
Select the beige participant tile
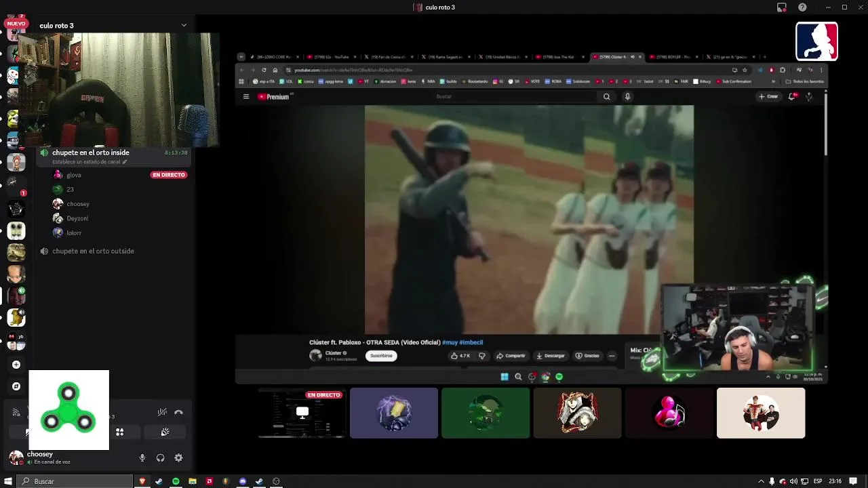pos(761,413)
